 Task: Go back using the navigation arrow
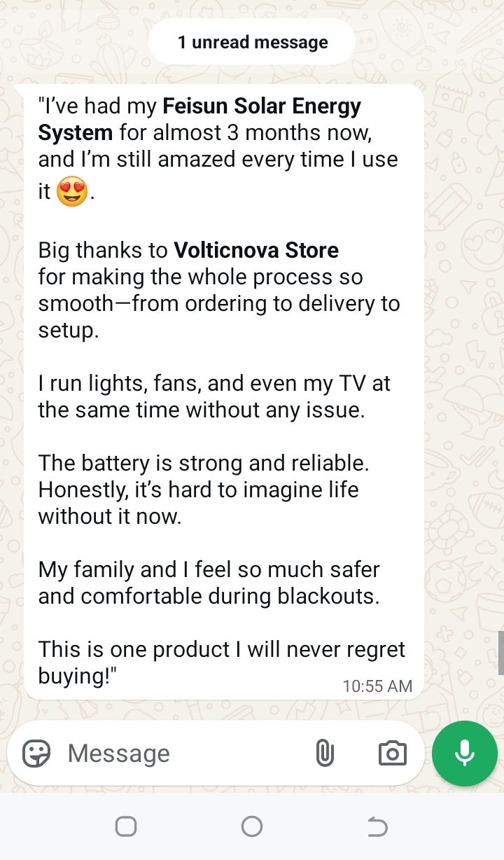pos(377,827)
